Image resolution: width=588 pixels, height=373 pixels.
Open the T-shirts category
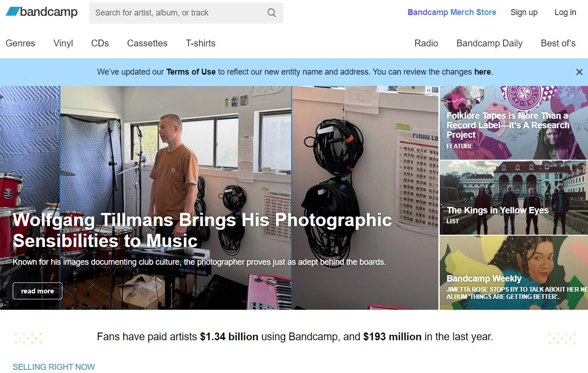point(201,43)
